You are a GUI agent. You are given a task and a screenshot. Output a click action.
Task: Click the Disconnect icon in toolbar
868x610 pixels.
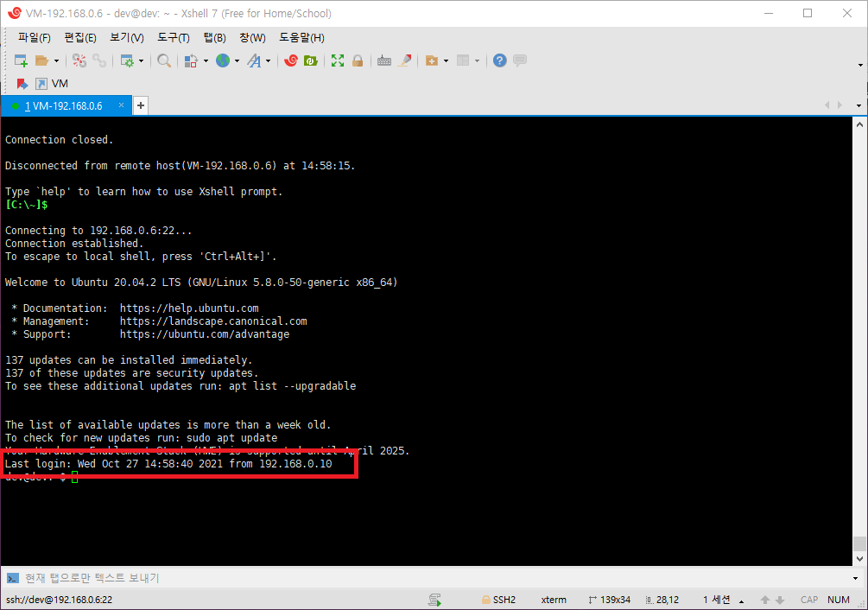coord(79,60)
